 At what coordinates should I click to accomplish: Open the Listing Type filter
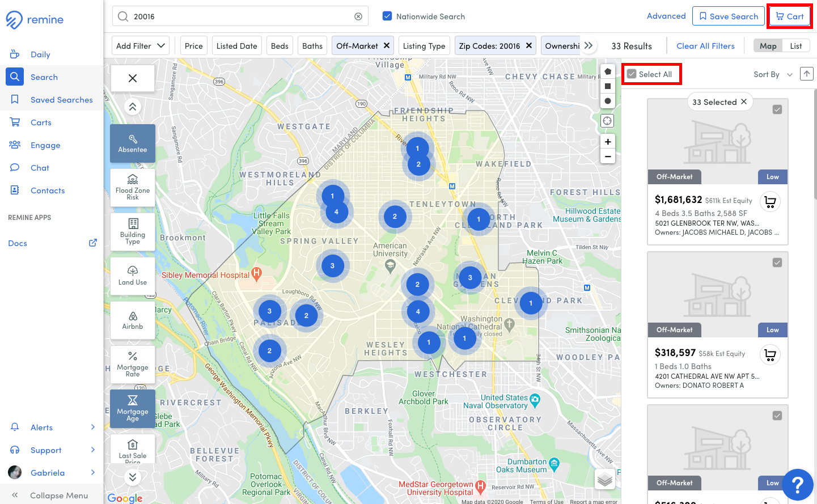point(424,46)
